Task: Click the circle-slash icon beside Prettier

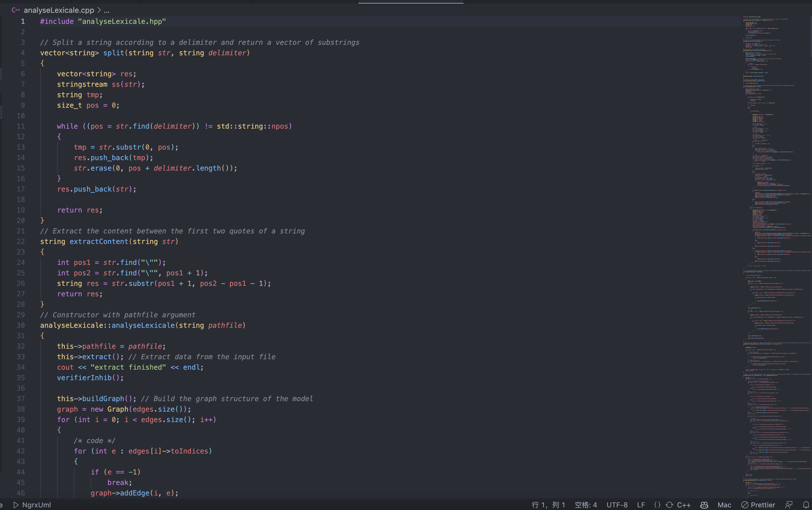Action: [x=744, y=504]
